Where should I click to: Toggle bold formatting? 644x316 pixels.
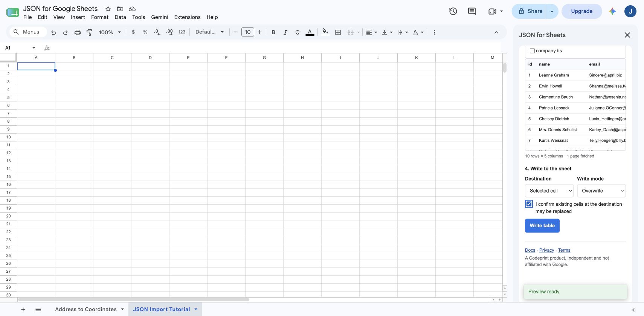pyautogui.click(x=273, y=32)
